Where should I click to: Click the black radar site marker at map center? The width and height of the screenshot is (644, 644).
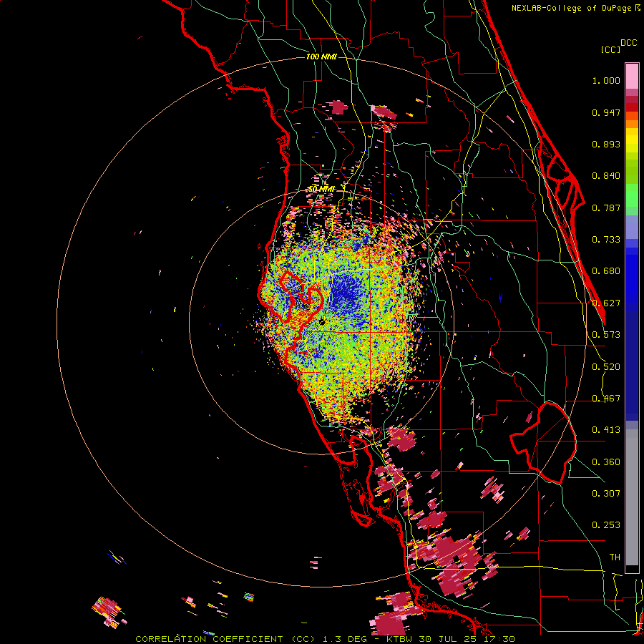[322, 323]
